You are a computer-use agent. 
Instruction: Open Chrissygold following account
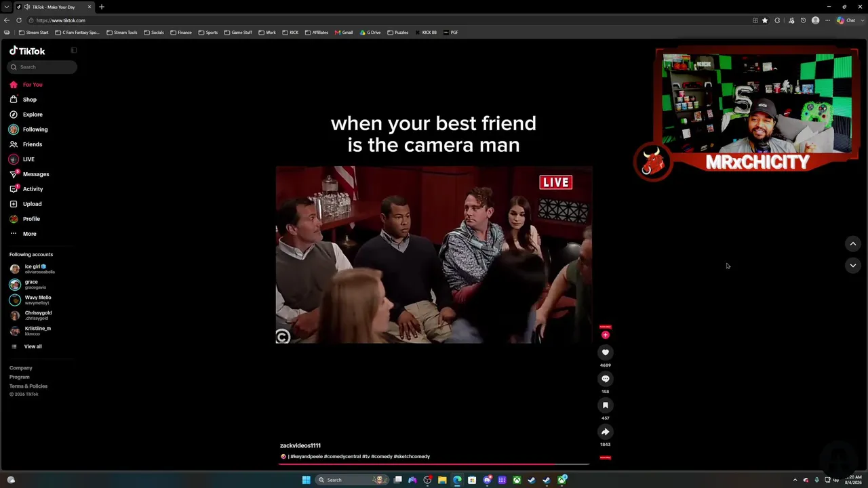31,316
